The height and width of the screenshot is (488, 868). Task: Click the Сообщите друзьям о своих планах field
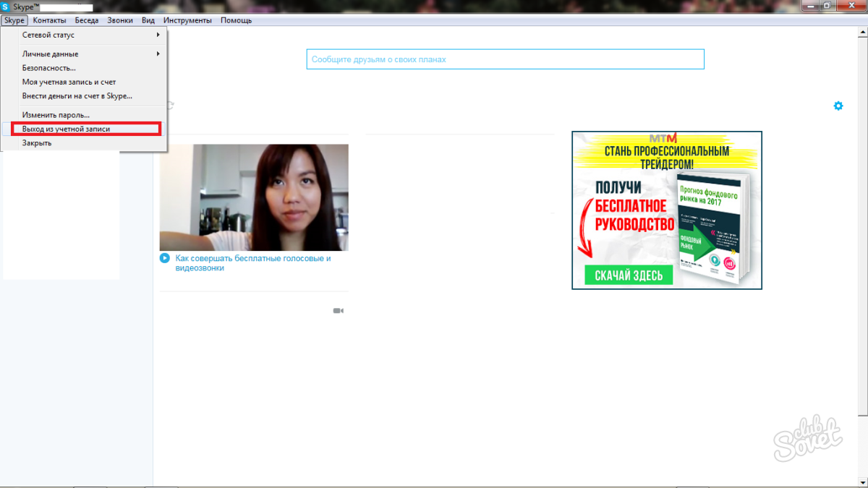pyautogui.click(x=505, y=59)
